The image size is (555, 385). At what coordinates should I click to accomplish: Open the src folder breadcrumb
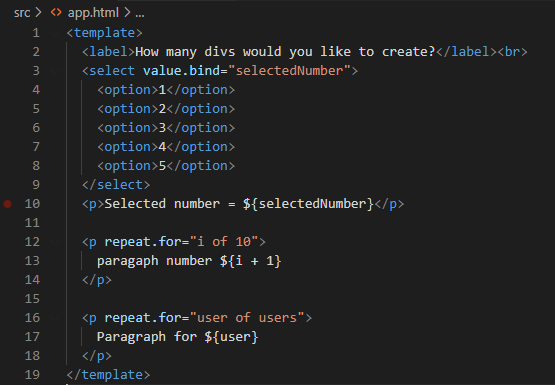point(22,13)
